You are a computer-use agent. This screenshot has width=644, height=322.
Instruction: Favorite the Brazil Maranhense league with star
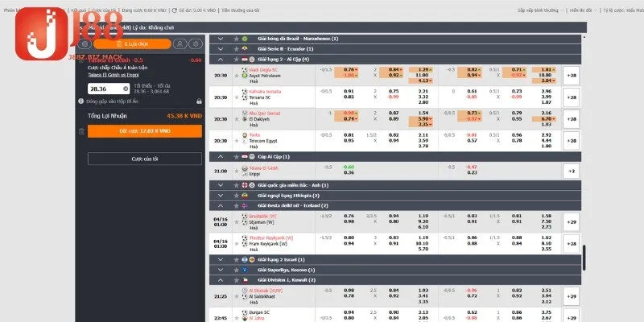(x=236, y=38)
